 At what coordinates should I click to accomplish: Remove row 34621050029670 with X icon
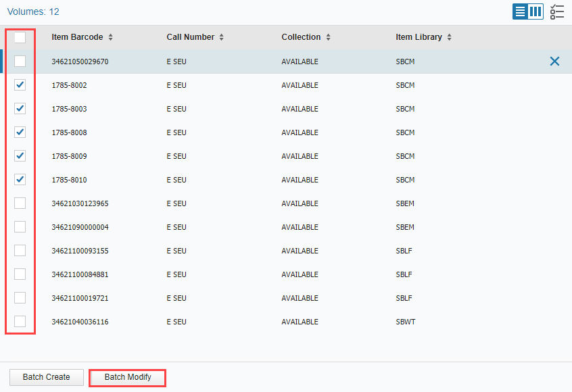click(x=554, y=62)
